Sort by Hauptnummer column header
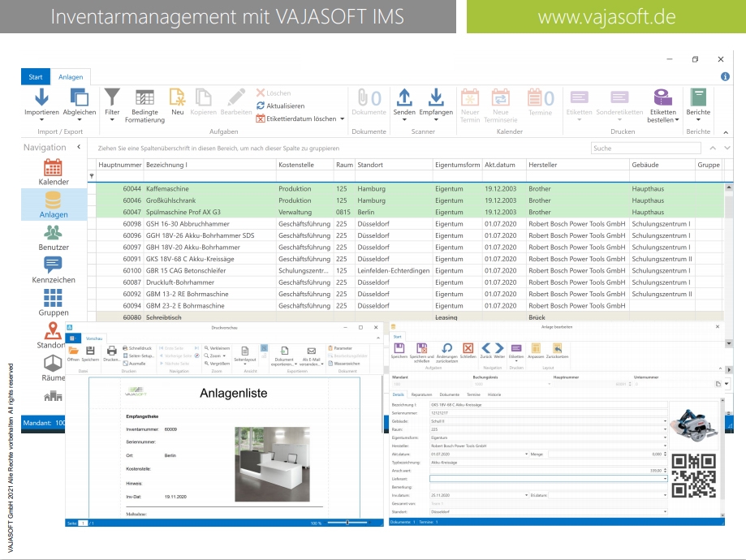 (120, 165)
